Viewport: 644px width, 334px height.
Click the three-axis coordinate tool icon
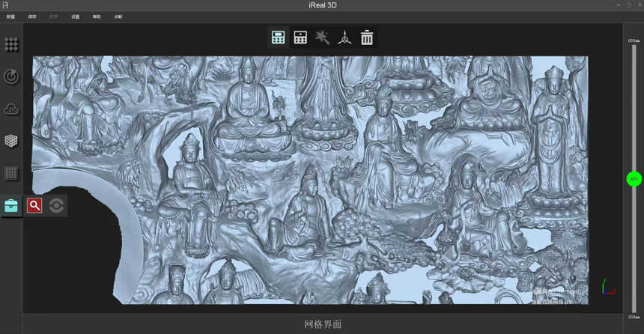click(344, 37)
